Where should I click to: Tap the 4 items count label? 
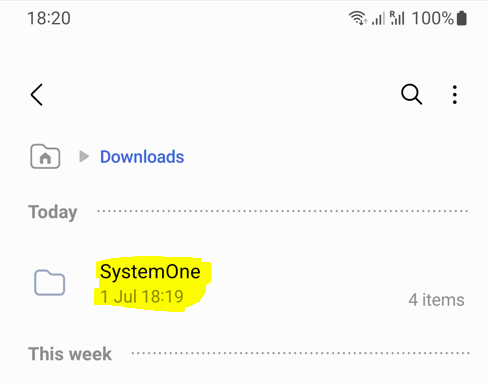point(436,300)
